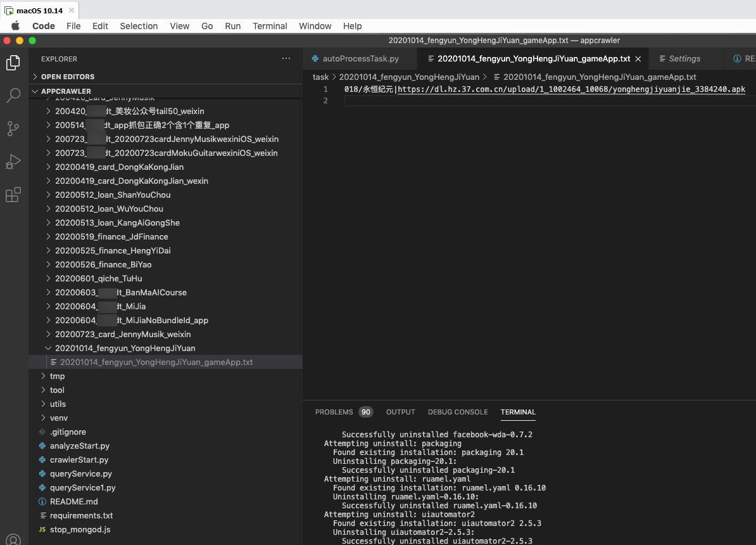The height and width of the screenshot is (545, 756).
Task: Open the 20201014_fengyun_YongHengJiYuan_gameApp.txt file in Explorer
Action: [165, 362]
